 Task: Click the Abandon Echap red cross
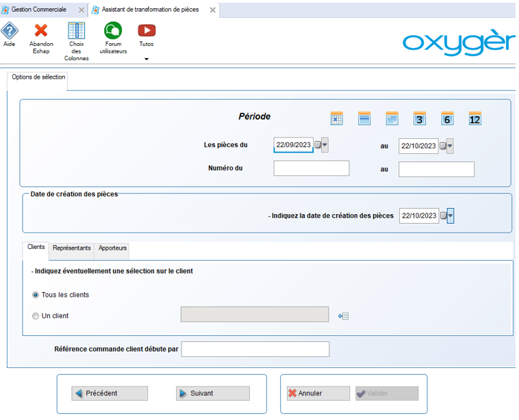[x=41, y=31]
